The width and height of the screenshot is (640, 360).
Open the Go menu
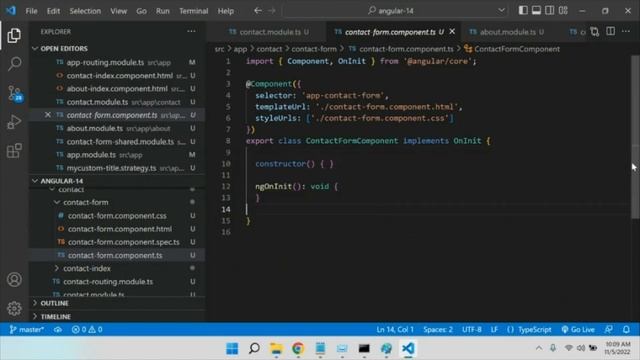pos(141,11)
